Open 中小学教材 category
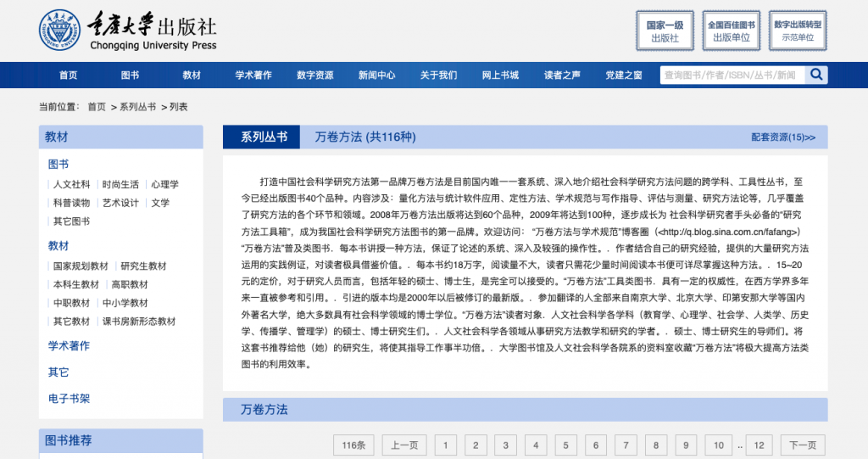 pos(125,303)
